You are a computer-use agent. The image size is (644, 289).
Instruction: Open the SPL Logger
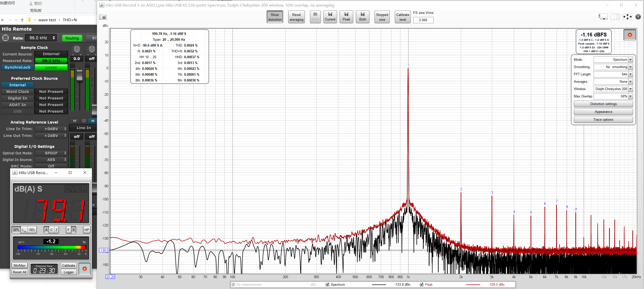pyautogui.click(x=69, y=272)
